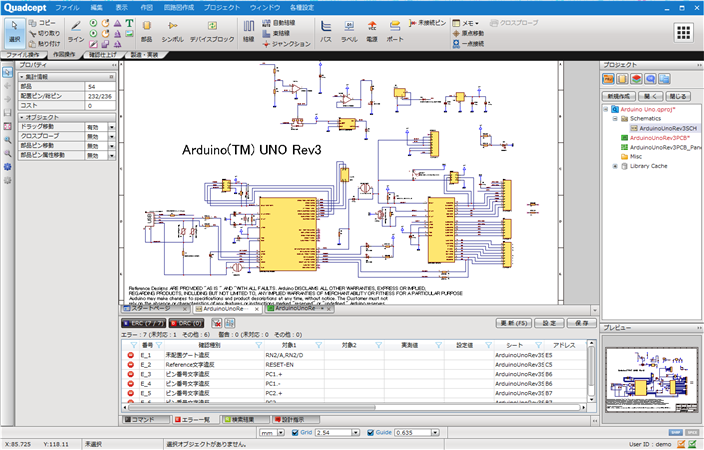
Task: Click 開く button in project panel
Action: [x=650, y=96]
